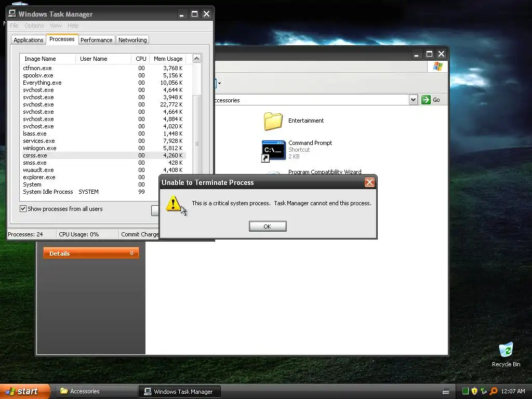Click the process list scroll-up arrow
532x399 pixels.
197,59
